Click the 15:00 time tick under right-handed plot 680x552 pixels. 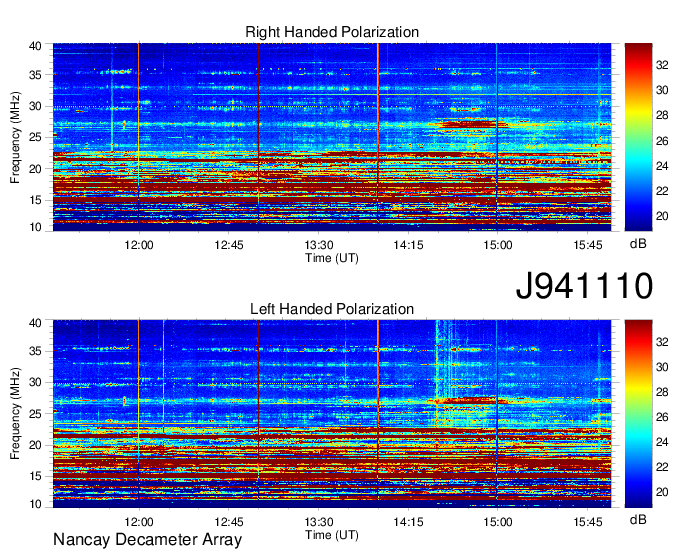pyautogui.click(x=498, y=245)
